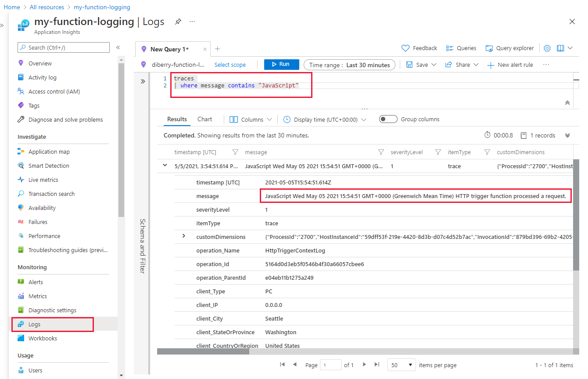
Task: Open Users under Usage
Action: click(x=35, y=370)
